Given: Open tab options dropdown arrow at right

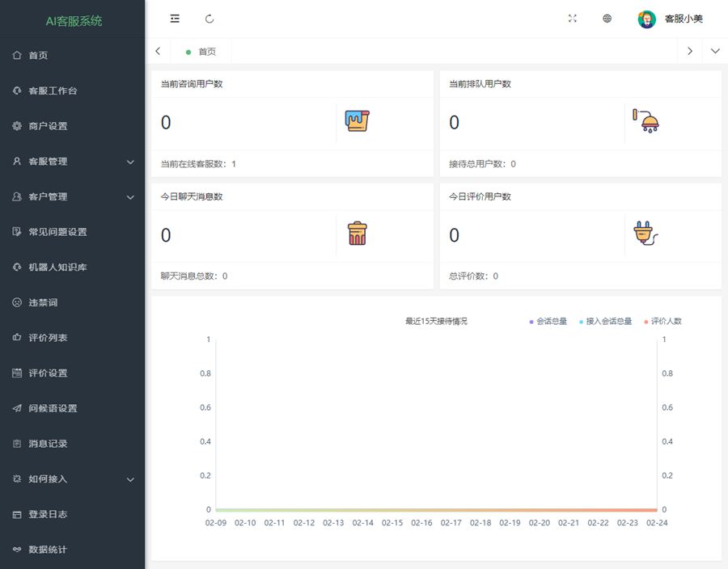Looking at the screenshot, I should click(x=715, y=51).
